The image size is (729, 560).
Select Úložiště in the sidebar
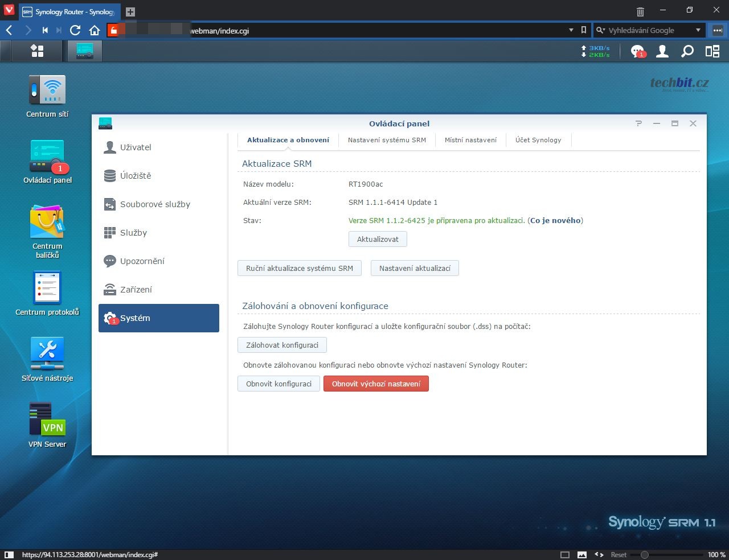click(136, 176)
